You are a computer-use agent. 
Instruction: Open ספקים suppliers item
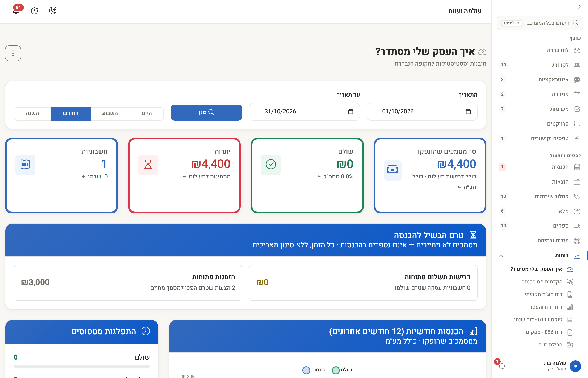[540, 226]
